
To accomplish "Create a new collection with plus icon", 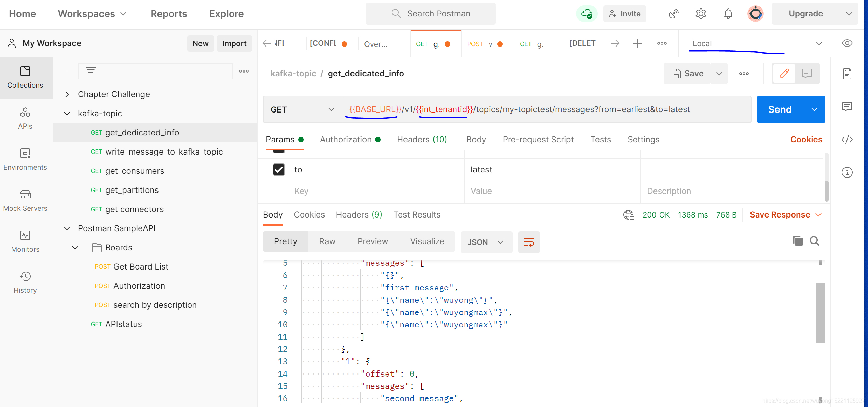I will (67, 71).
